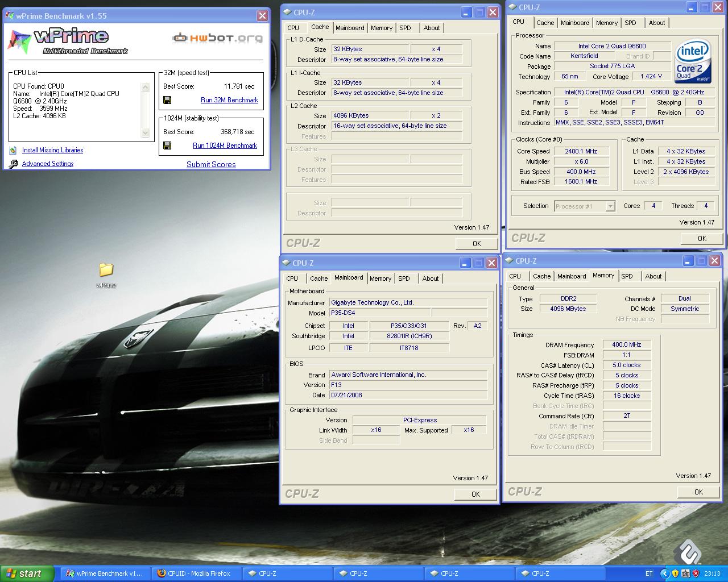Open Memory tab in the Cache CPU-Z window
The image size is (728, 582).
pyautogui.click(x=381, y=28)
